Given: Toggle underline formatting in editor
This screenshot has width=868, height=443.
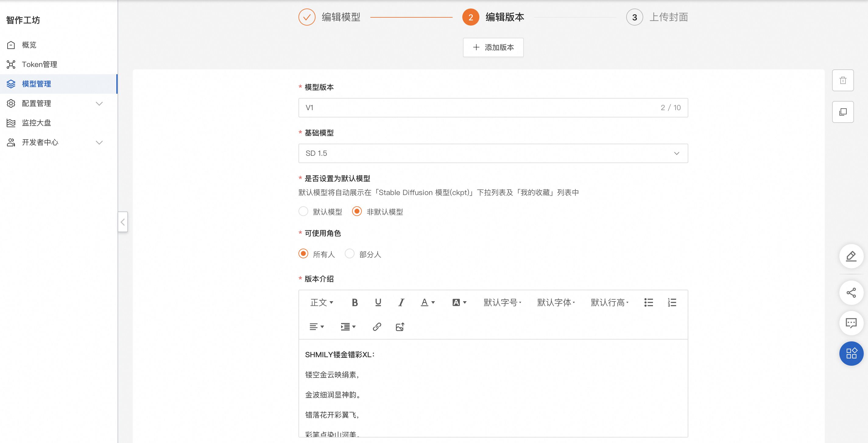Looking at the screenshot, I should tap(378, 302).
